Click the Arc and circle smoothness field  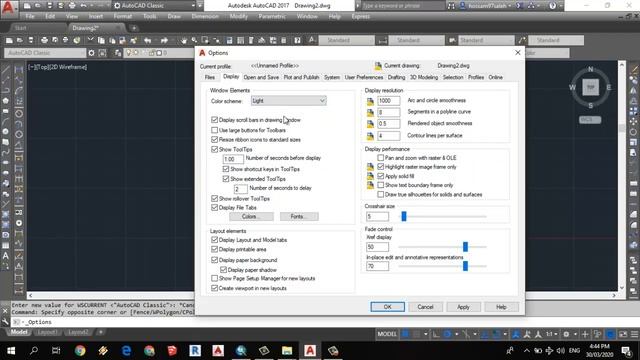click(389, 100)
